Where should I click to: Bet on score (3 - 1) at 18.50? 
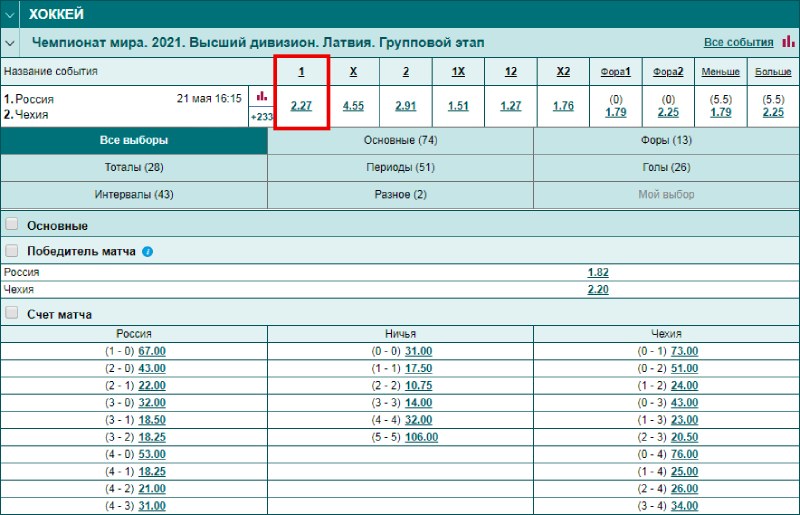click(x=152, y=420)
